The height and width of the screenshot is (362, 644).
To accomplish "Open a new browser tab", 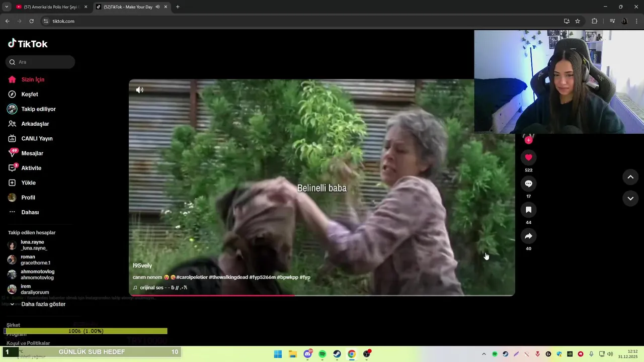I will pyautogui.click(x=178, y=7).
